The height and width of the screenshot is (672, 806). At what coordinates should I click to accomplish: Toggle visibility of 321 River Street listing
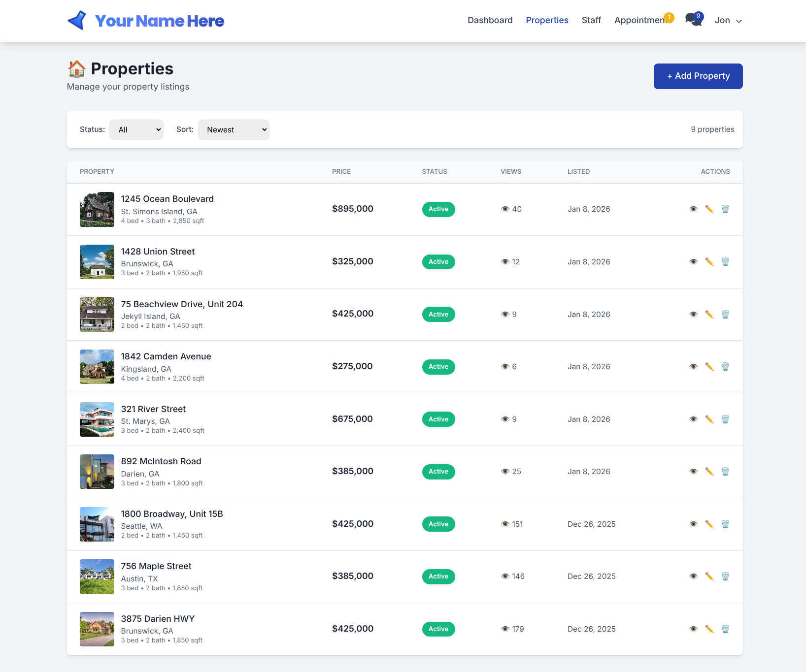point(694,419)
